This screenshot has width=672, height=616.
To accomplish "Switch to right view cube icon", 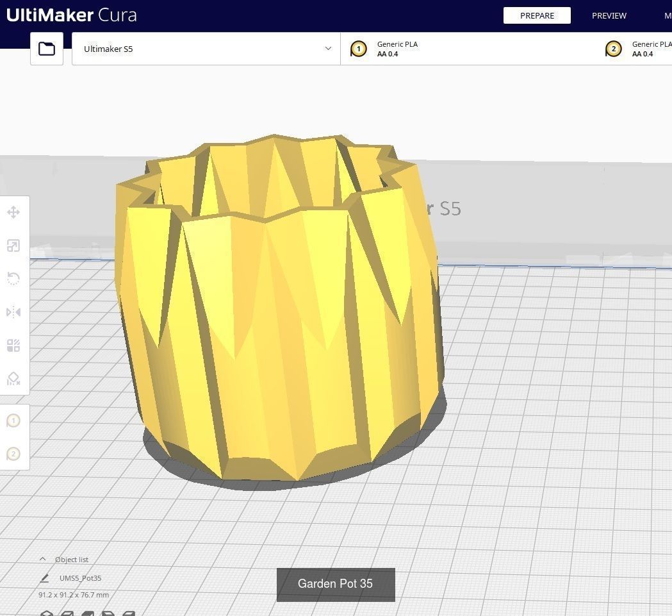I will (129, 613).
